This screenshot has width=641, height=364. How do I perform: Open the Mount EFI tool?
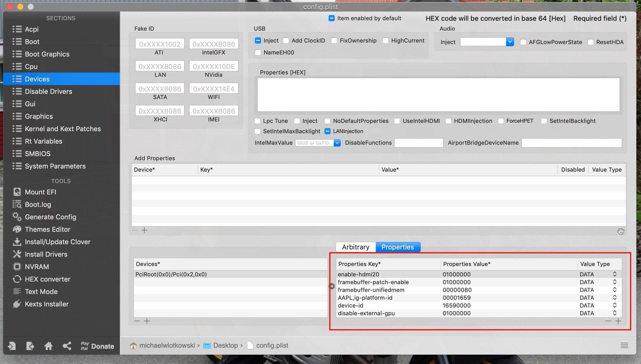pos(40,192)
